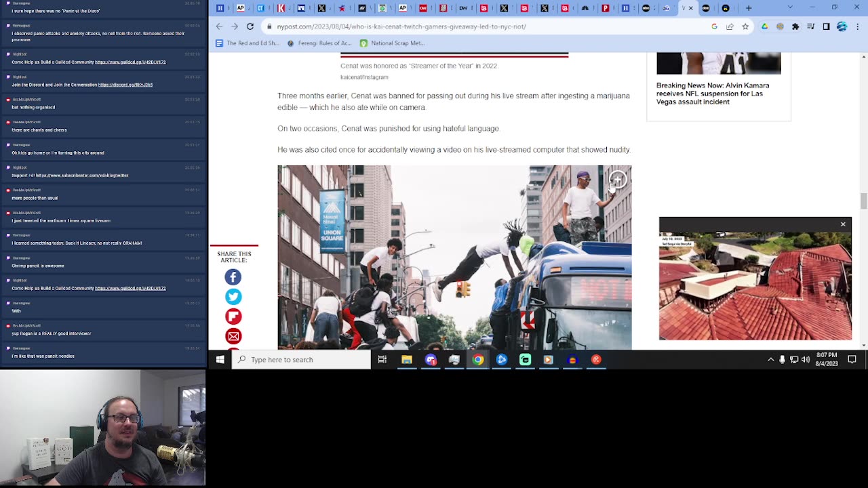Open the Windows notification center
This screenshot has height=488, width=868.
pyautogui.click(x=852, y=360)
